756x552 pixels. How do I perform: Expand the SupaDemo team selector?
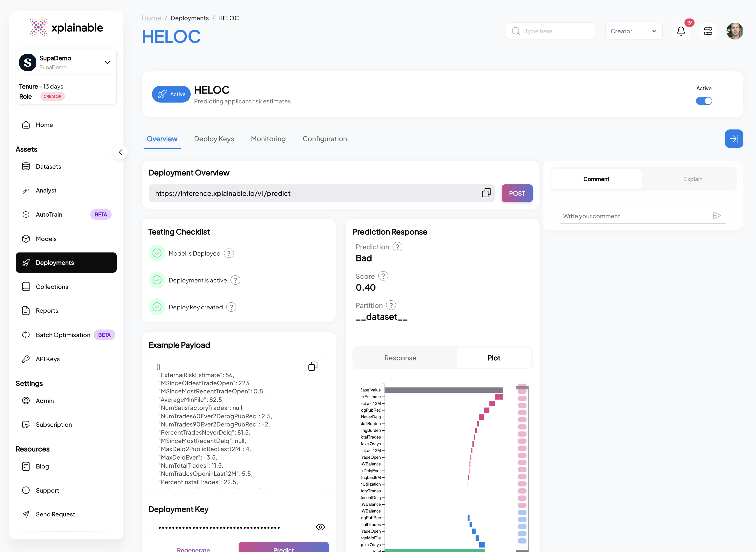tap(66, 62)
